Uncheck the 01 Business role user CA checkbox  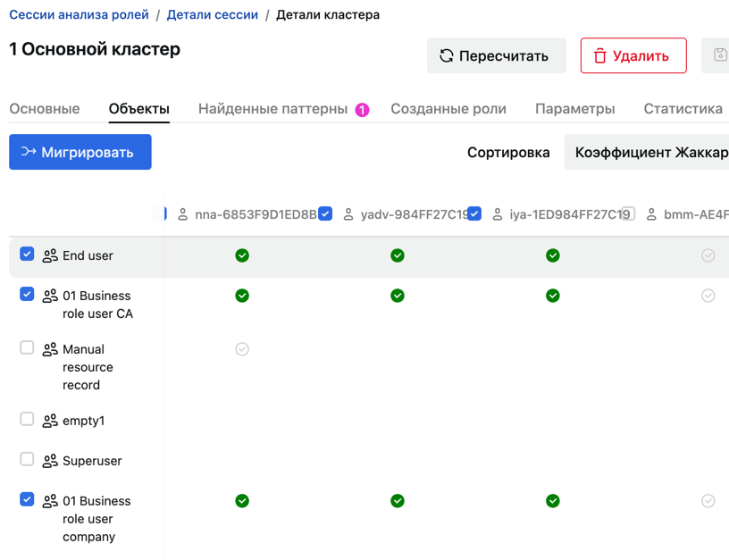click(x=27, y=294)
